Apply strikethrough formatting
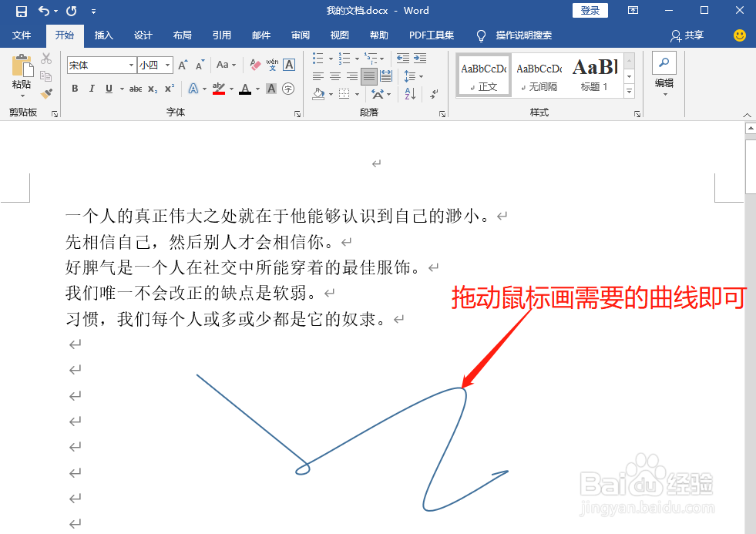 136,89
